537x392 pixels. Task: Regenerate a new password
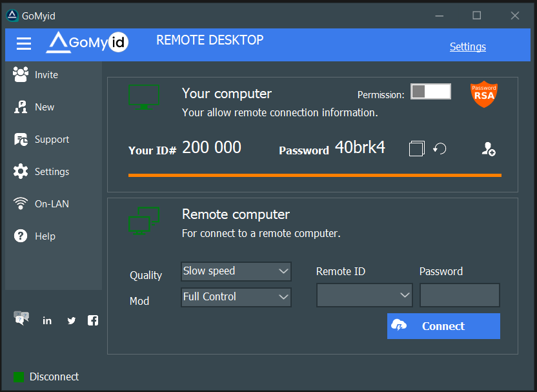(x=440, y=149)
